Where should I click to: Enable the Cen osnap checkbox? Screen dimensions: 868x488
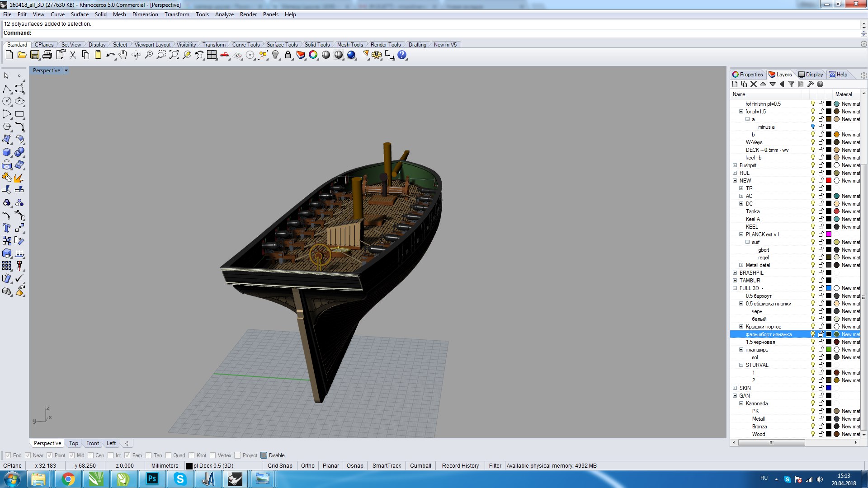(x=91, y=455)
